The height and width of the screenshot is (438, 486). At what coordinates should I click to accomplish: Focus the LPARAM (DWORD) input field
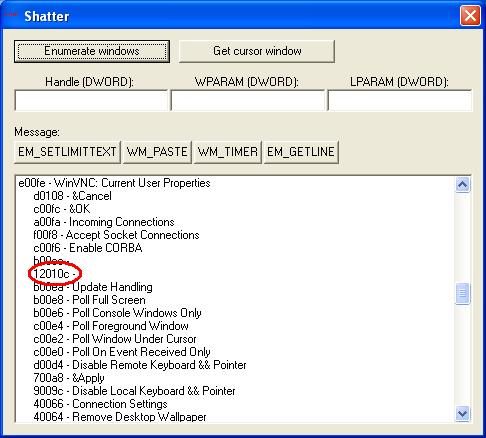point(400,100)
